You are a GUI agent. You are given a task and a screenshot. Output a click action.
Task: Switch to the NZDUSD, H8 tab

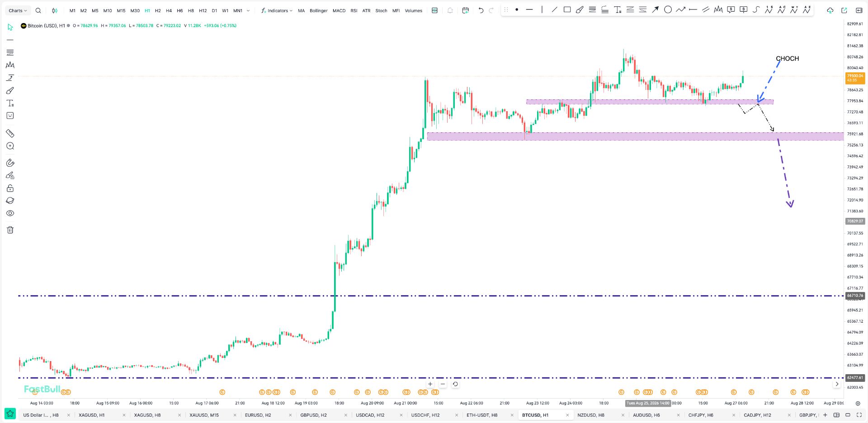click(x=591, y=415)
